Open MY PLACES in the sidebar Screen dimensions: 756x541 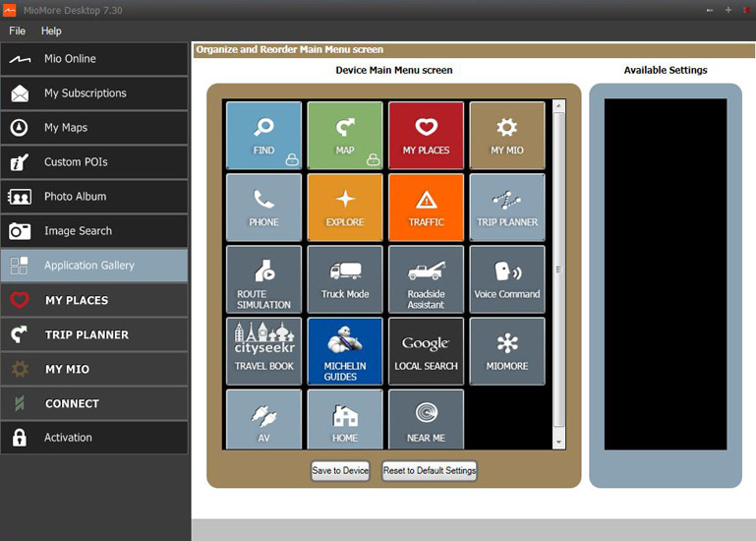point(94,300)
